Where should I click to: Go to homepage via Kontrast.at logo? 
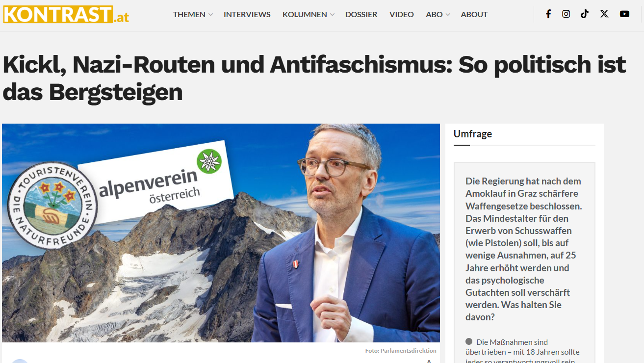pos(66,14)
